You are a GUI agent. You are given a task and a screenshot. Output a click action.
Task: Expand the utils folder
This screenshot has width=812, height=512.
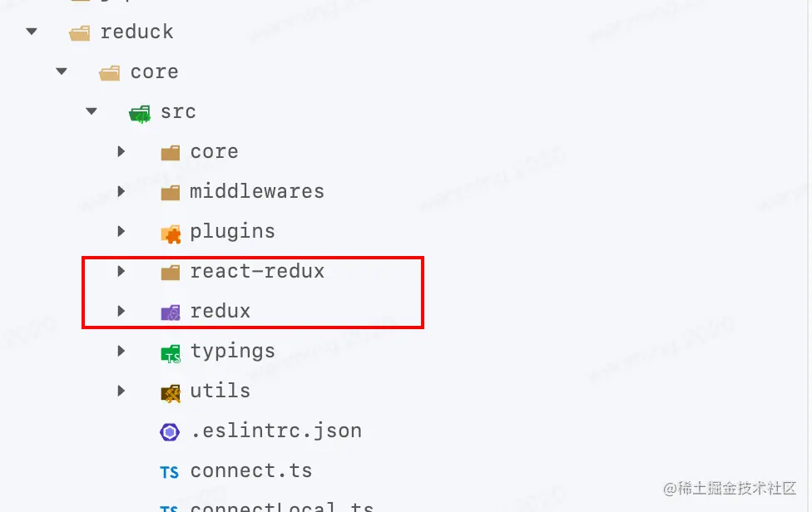[x=121, y=391]
